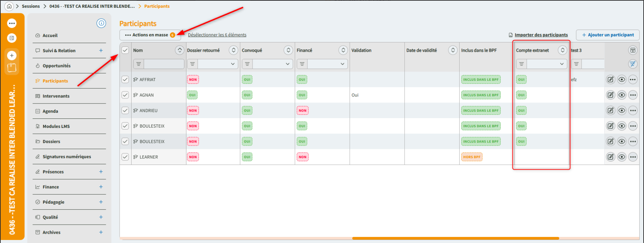Expand the Finance section plus
The image size is (644, 243).
click(x=101, y=187)
